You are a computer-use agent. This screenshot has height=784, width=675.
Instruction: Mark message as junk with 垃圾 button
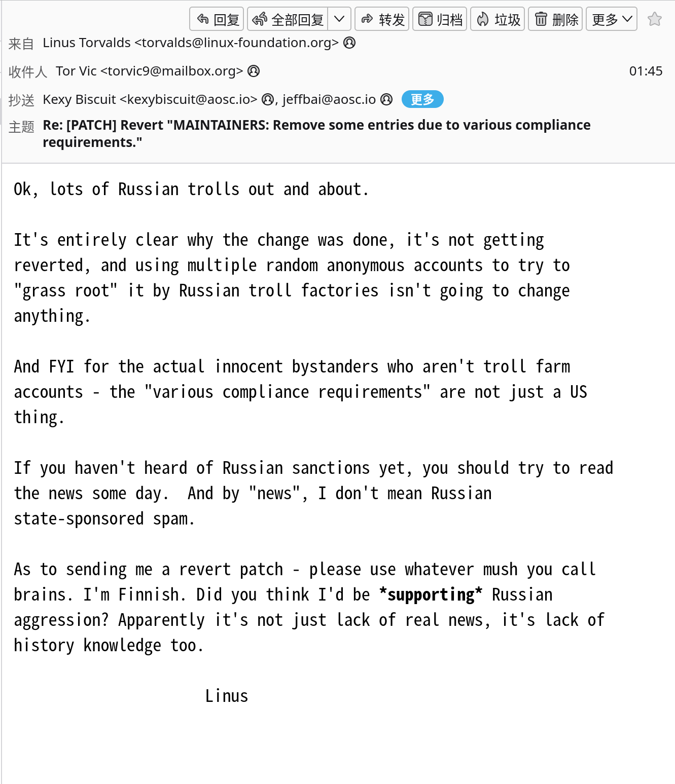coord(498,19)
